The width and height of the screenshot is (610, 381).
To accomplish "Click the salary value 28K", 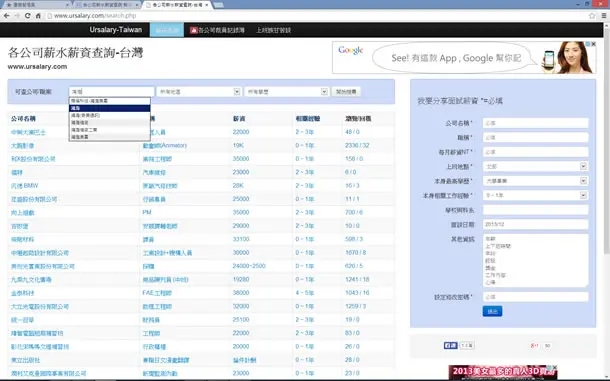I will pos(238,186).
